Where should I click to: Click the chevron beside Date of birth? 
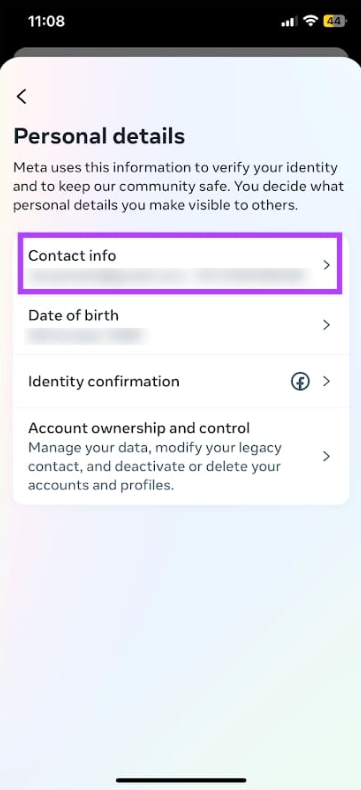coord(326,324)
